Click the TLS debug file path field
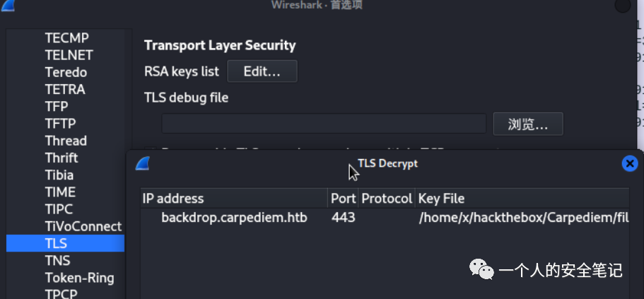Viewport: 644px width, 299px height. click(324, 124)
